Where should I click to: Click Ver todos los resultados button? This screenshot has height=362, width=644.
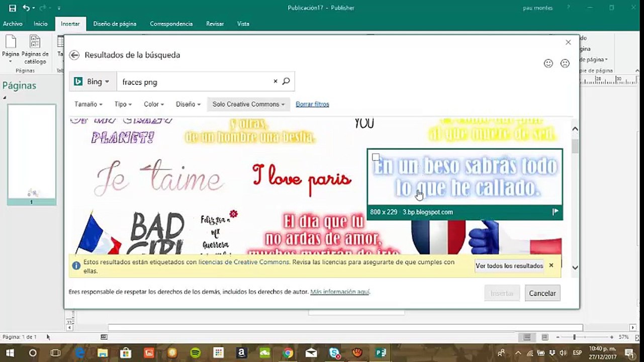(x=509, y=265)
